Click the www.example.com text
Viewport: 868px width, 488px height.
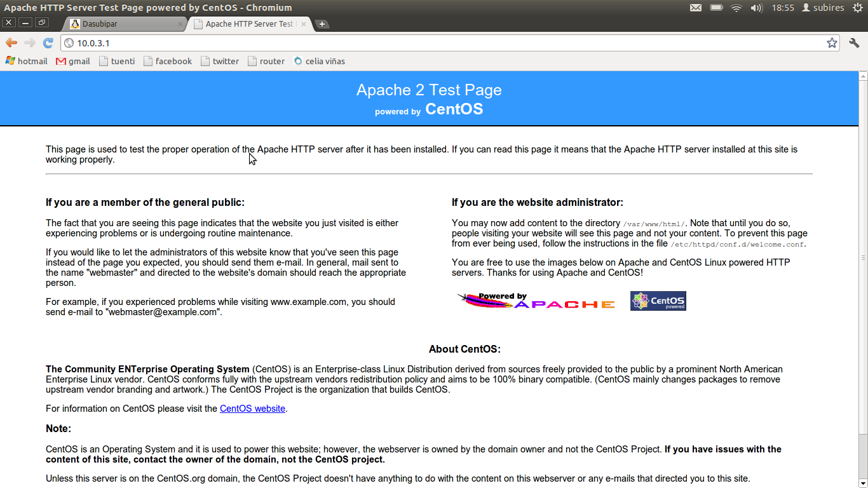[309, 302]
